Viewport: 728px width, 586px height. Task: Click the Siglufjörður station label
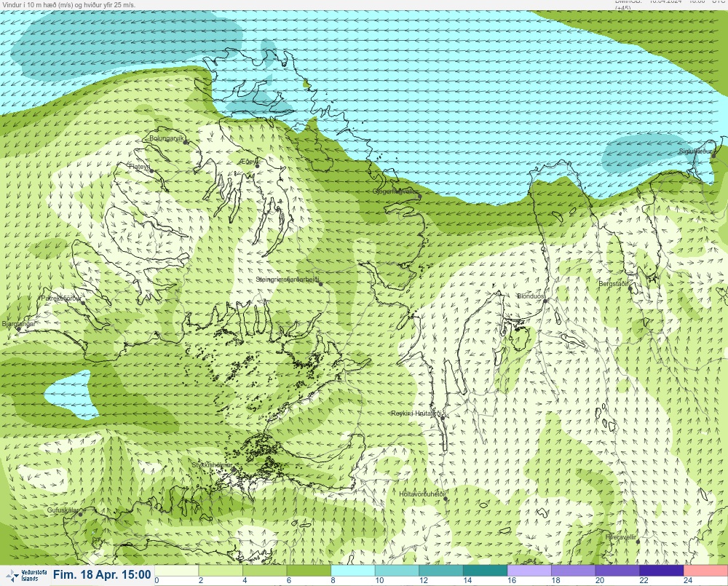click(695, 151)
